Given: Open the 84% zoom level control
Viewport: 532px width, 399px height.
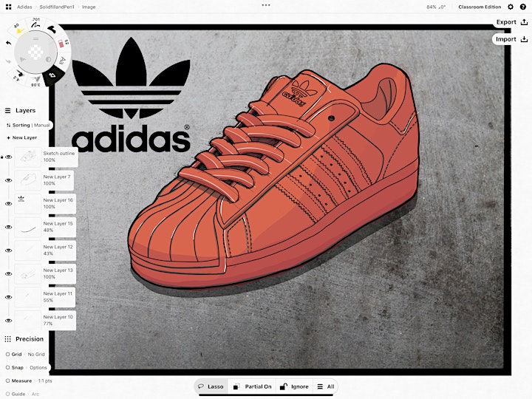Looking at the screenshot, I should (x=432, y=7).
